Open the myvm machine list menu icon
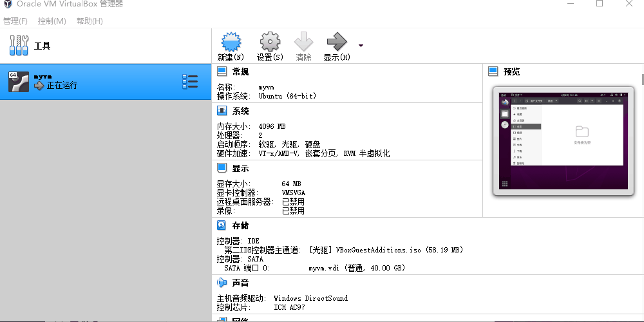 click(190, 81)
